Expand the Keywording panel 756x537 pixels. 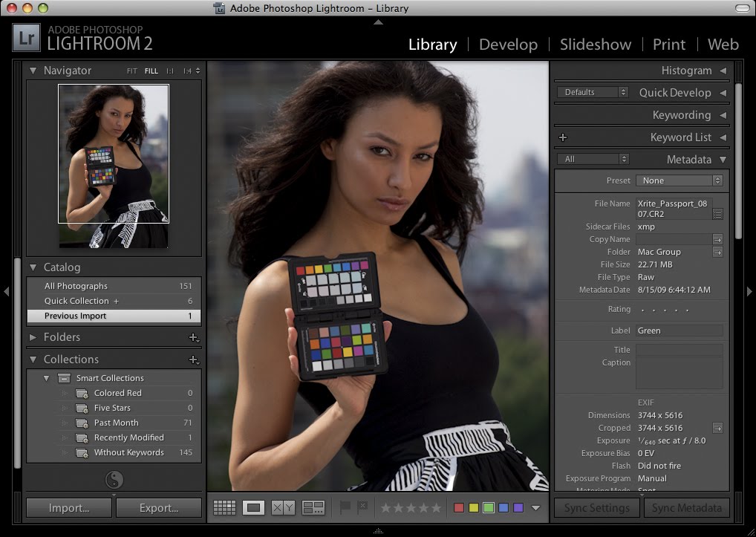click(723, 114)
